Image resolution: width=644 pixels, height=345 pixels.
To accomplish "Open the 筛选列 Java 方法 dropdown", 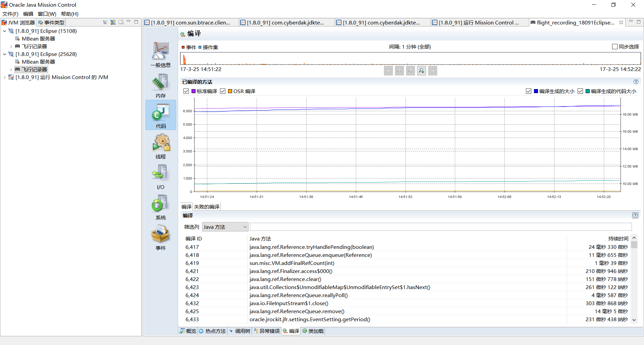I will point(225,227).
